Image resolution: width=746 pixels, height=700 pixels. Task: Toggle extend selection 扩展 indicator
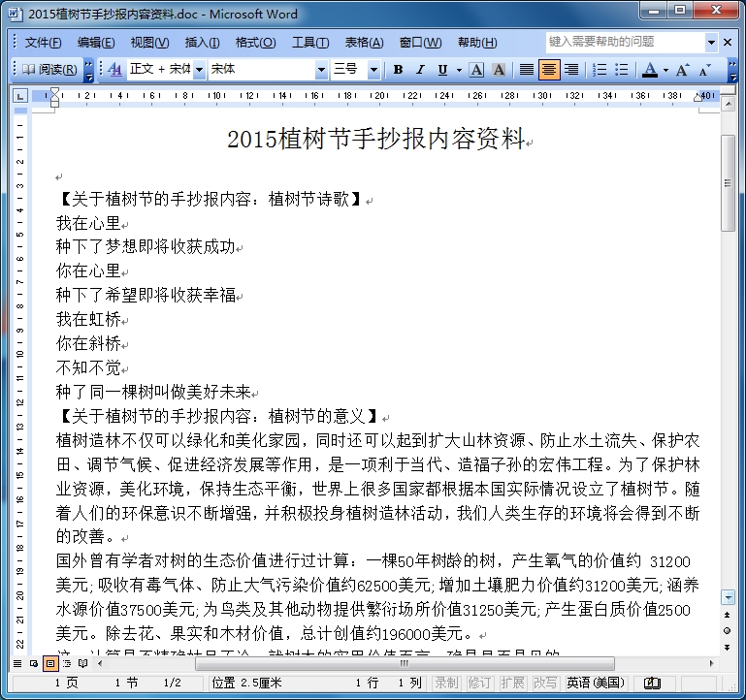click(512, 683)
